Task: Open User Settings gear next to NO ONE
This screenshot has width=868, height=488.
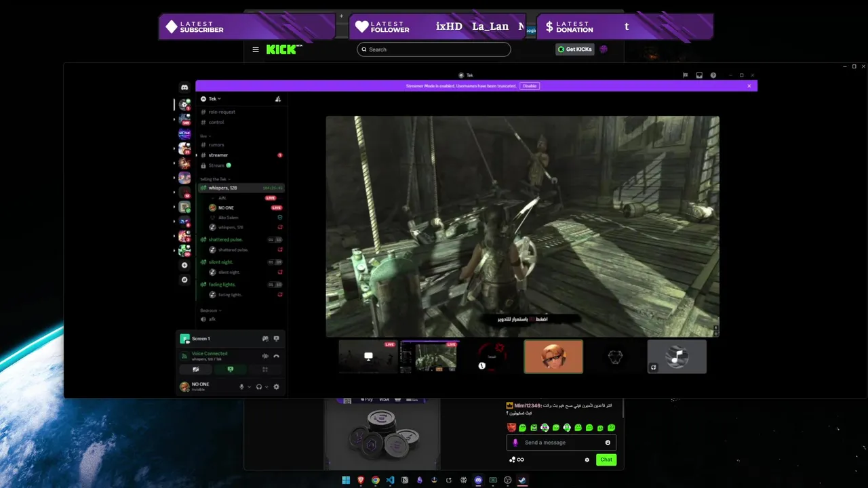Action: 276,387
